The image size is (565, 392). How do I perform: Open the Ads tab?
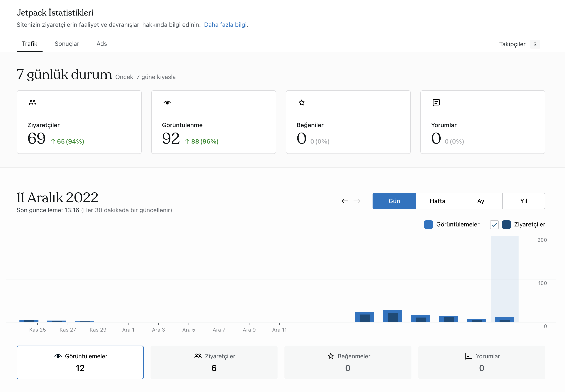(x=102, y=44)
